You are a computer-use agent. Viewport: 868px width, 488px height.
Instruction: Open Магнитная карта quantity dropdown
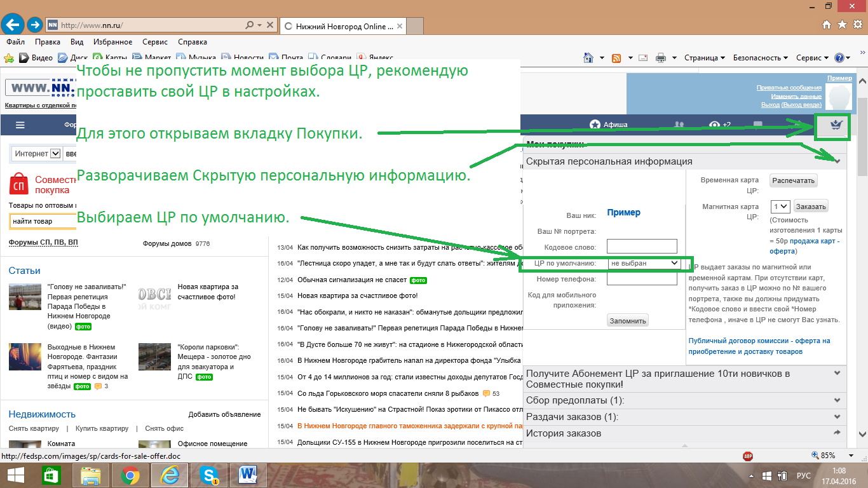(x=780, y=207)
